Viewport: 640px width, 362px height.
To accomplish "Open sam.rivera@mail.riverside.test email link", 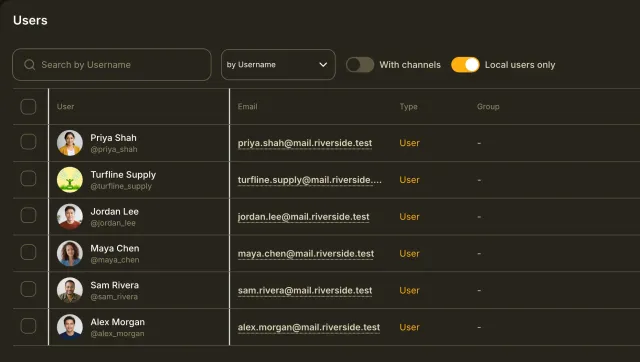I will click(x=305, y=290).
